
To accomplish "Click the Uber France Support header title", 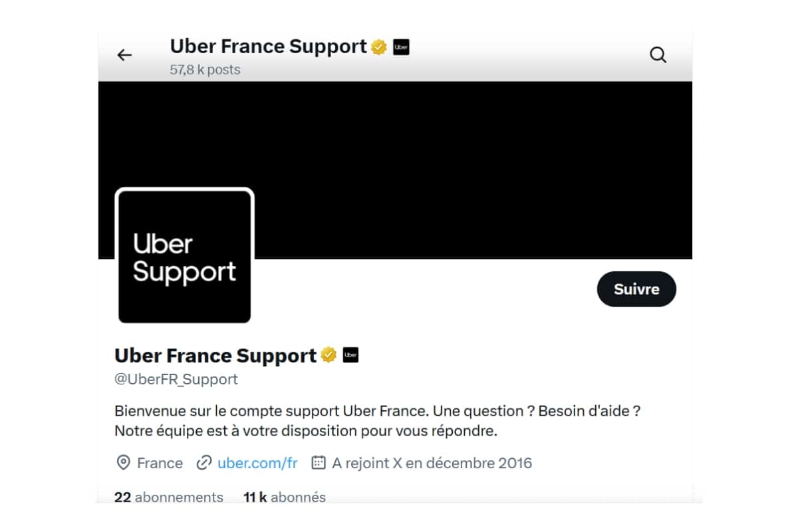I will [268, 46].
